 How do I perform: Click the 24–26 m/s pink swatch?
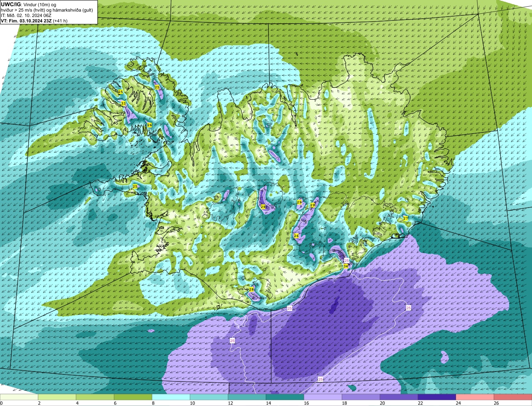coord(475,397)
